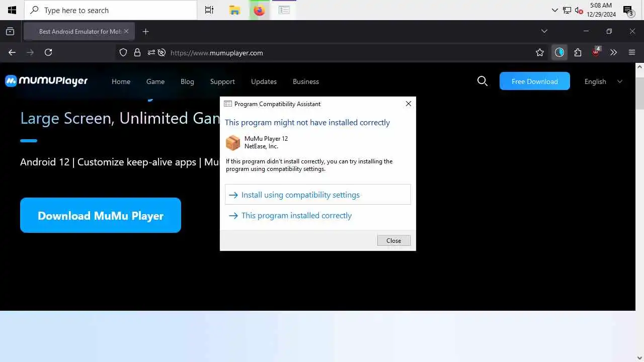This screenshot has width=644, height=362.
Task: Select Program Compatibility Assistant taskbar icon
Action: [284, 10]
